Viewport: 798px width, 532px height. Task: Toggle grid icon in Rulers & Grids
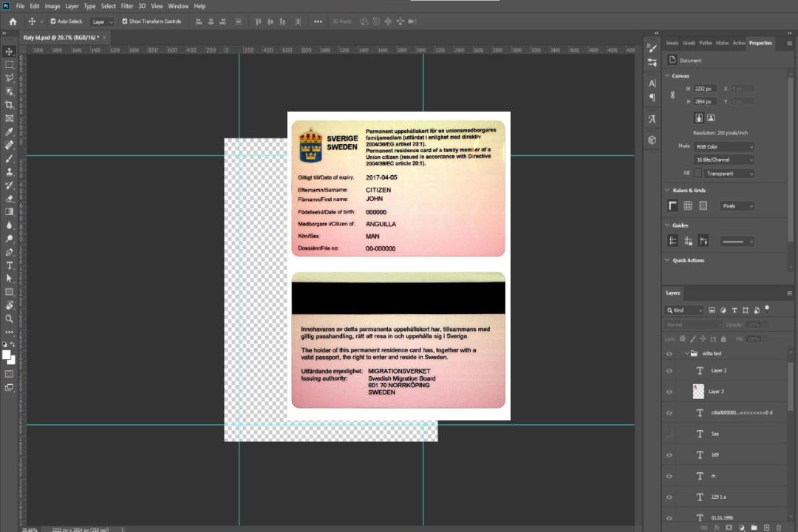tap(688, 205)
